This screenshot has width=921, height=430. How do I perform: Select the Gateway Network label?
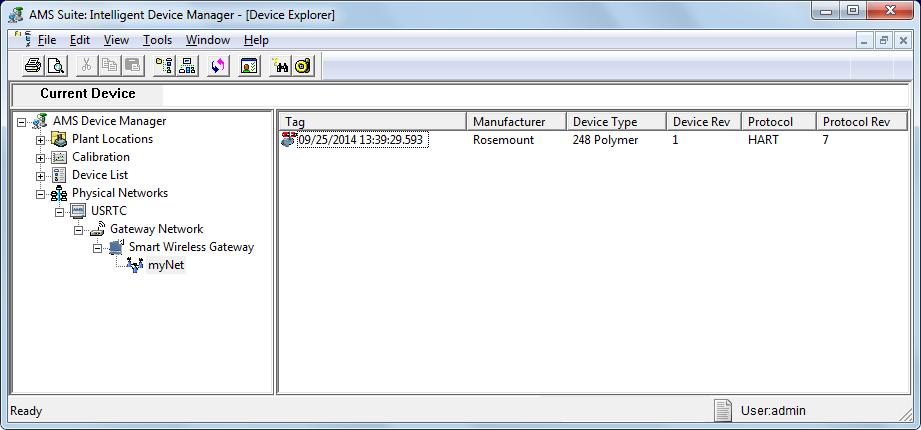pos(156,229)
